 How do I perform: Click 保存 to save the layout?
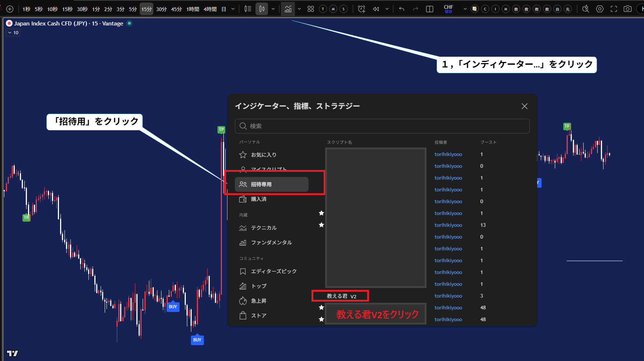point(449,12)
